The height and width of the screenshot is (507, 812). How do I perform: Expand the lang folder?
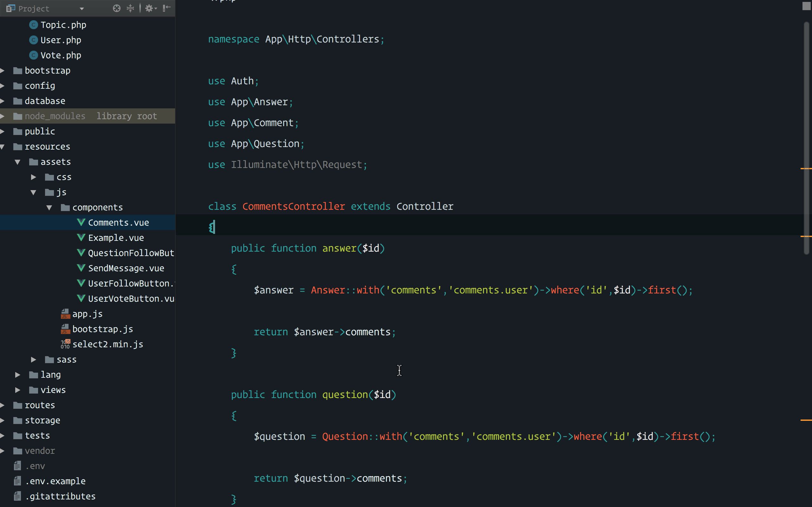tap(18, 375)
